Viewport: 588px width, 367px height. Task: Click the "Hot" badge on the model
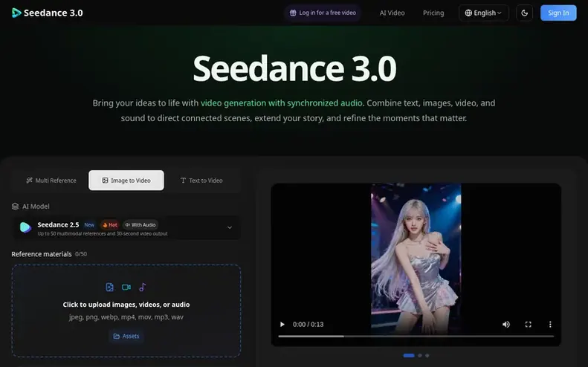[110, 225]
